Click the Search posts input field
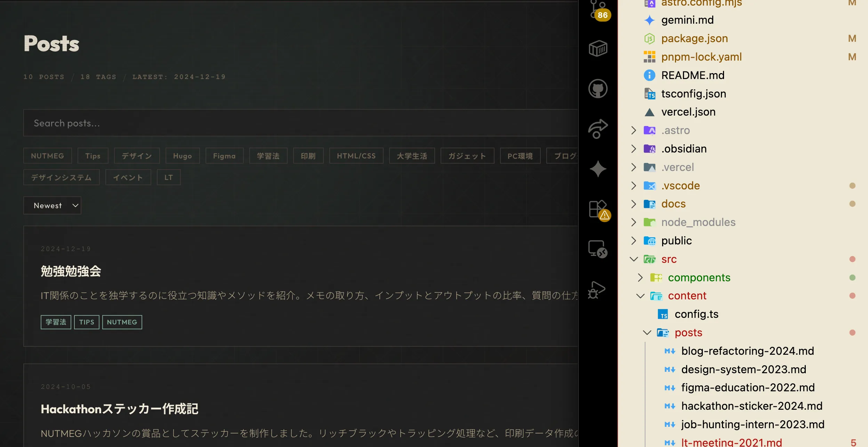Viewport: 868px width, 447px height. [299, 123]
